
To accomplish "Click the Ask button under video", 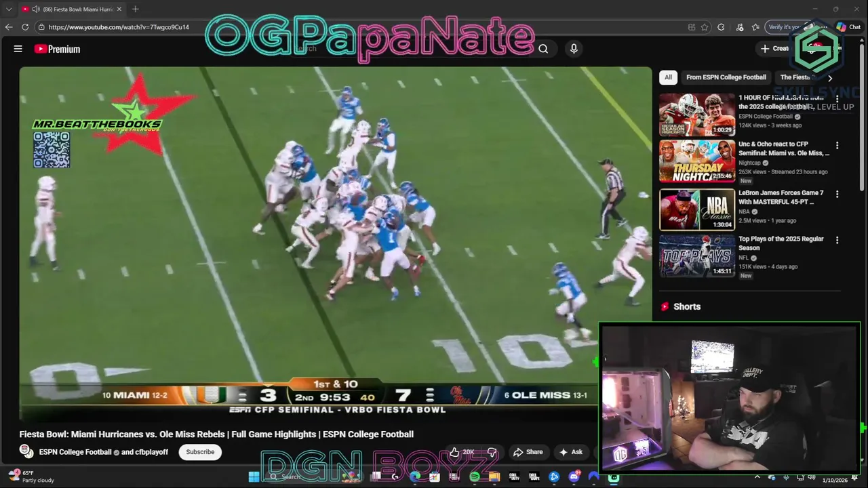I will (x=571, y=452).
